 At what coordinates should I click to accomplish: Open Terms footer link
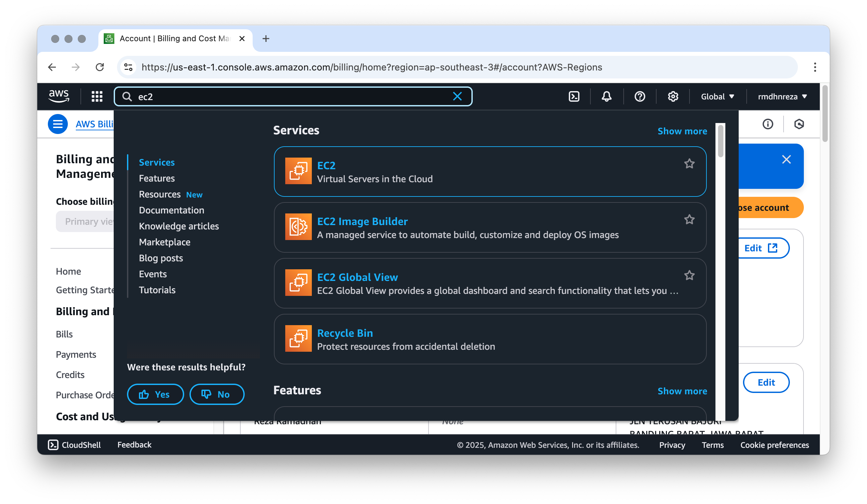click(712, 445)
